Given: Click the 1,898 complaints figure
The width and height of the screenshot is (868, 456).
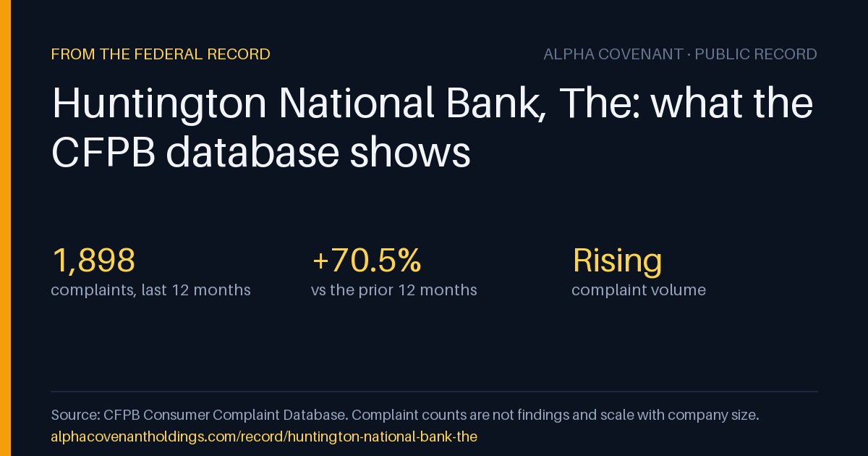Looking at the screenshot, I should click(93, 261).
